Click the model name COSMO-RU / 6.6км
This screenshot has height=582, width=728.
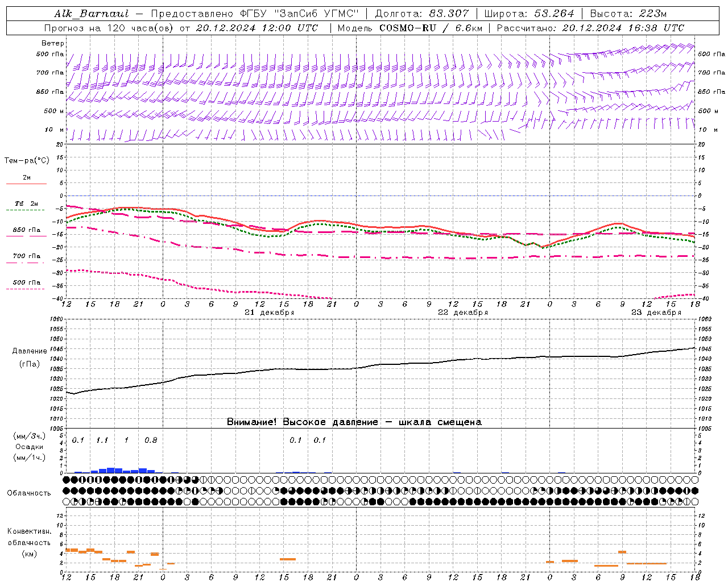point(431,28)
